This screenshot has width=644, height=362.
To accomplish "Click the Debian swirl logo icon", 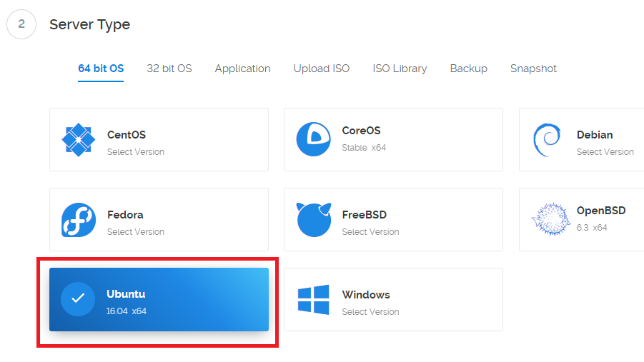I will pos(547,140).
